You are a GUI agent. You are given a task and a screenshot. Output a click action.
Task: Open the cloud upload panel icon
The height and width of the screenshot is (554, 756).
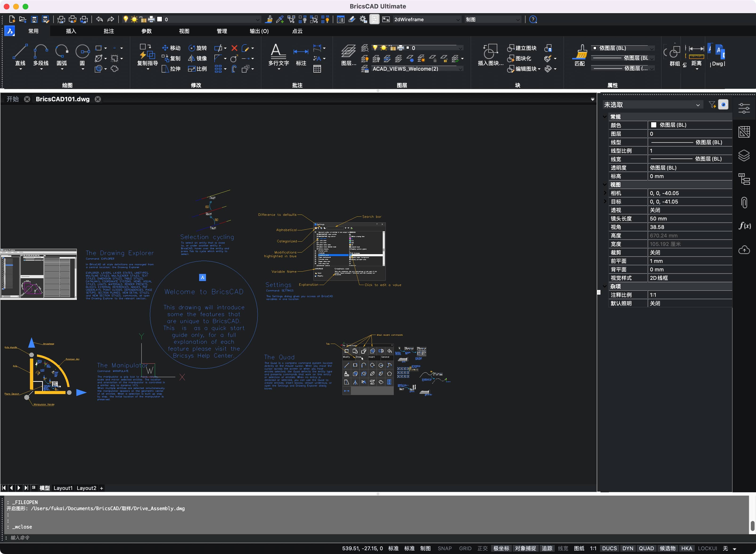pos(744,250)
